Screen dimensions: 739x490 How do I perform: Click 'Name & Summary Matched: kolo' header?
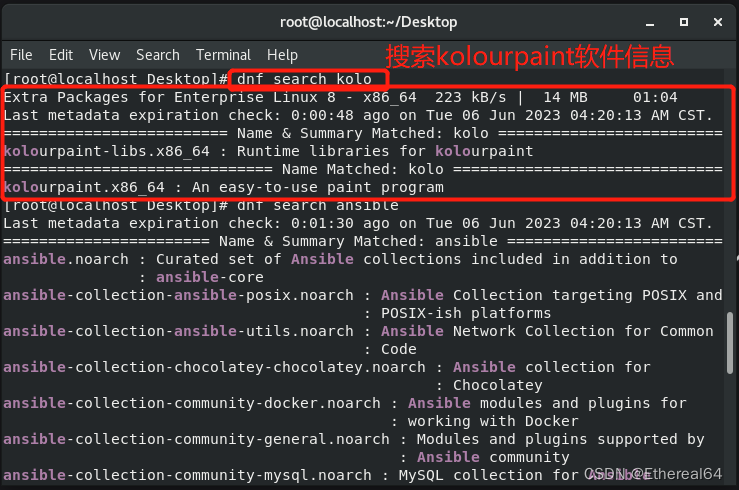point(363,133)
